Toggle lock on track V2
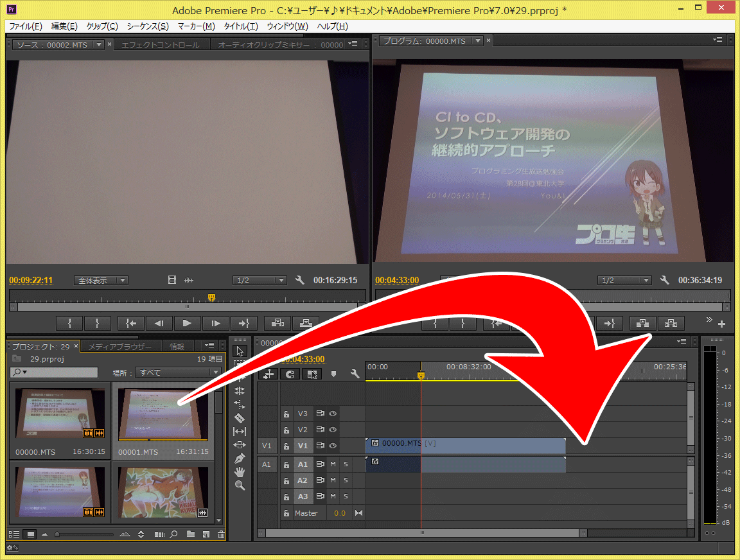The image size is (740, 560). [286, 430]
